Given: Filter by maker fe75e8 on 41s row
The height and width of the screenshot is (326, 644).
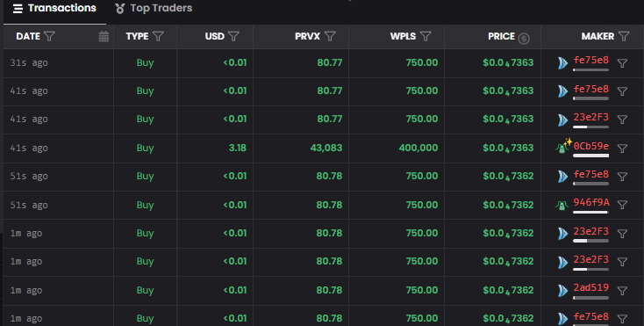Looking at the screenshot, I should click(x=622, y=91).
